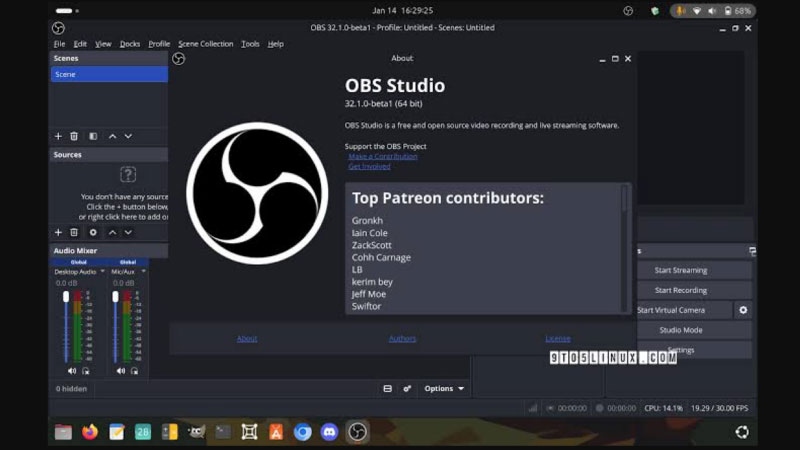Click the OBS logo icon in About dialog title

click(x=179, y=59)
